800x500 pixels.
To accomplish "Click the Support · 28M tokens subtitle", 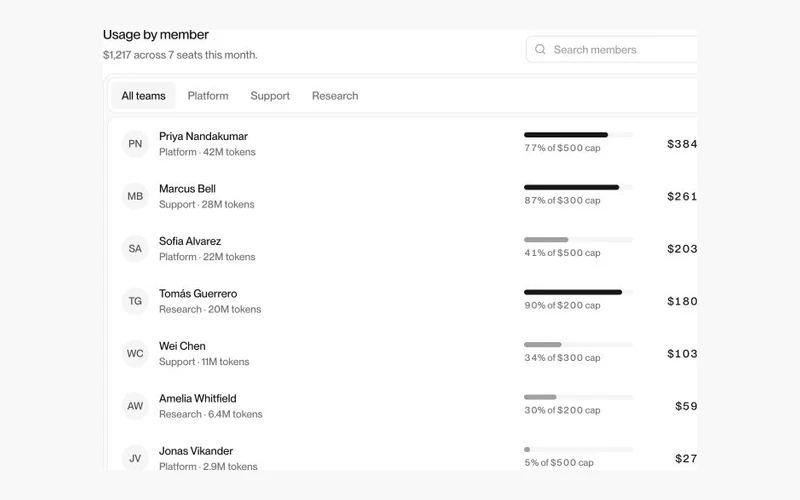I will pyautogui.click(x=207, y=205).
